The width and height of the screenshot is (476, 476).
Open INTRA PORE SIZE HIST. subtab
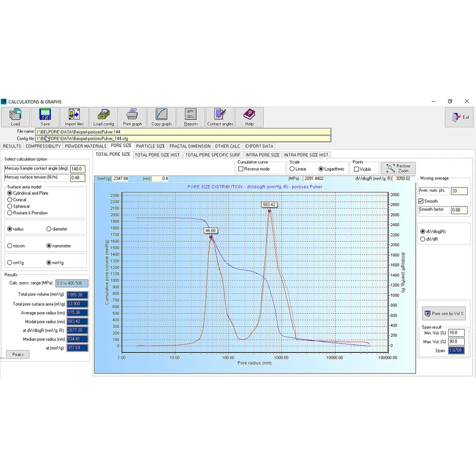[x=306, y=155]
